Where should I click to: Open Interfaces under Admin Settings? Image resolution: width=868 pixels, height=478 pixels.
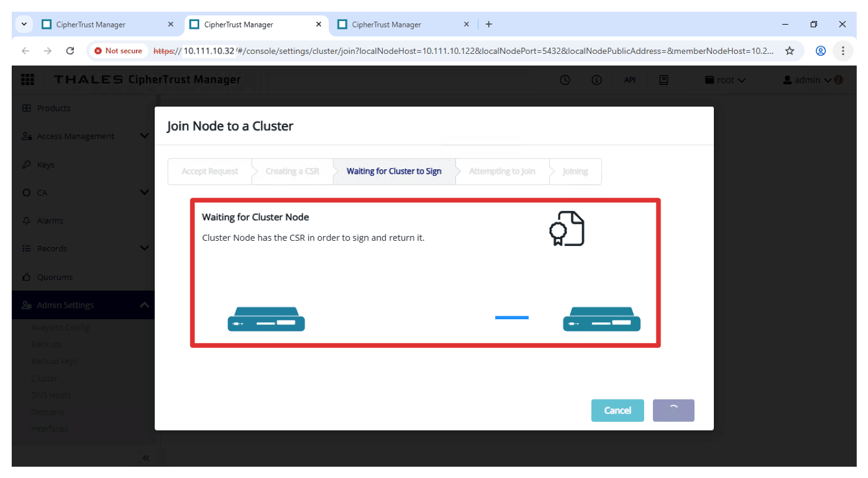click(50, 429)
